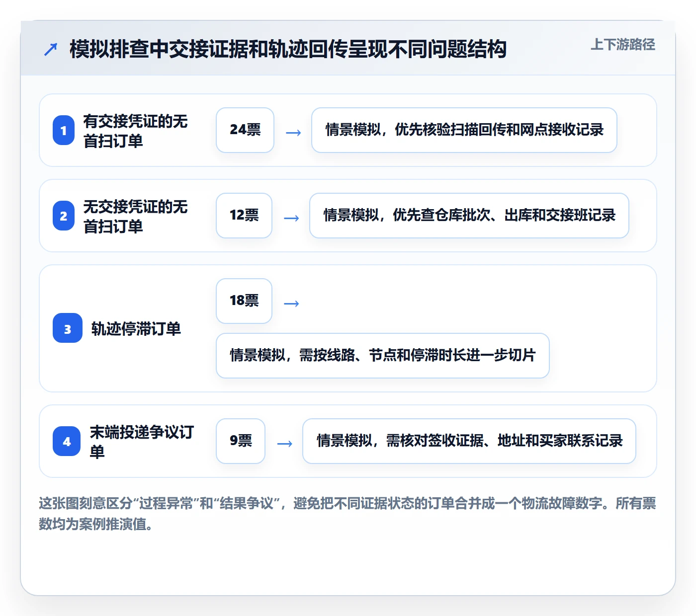Select the 末端投递争议订单 label
The image size is (696, 616).
click(142, 442)
